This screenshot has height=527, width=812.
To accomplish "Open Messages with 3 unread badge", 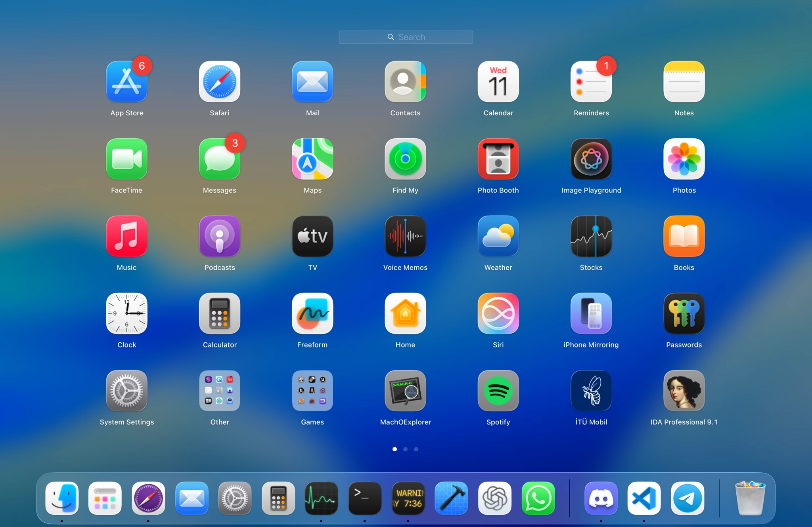I will (x=220, y=159).
